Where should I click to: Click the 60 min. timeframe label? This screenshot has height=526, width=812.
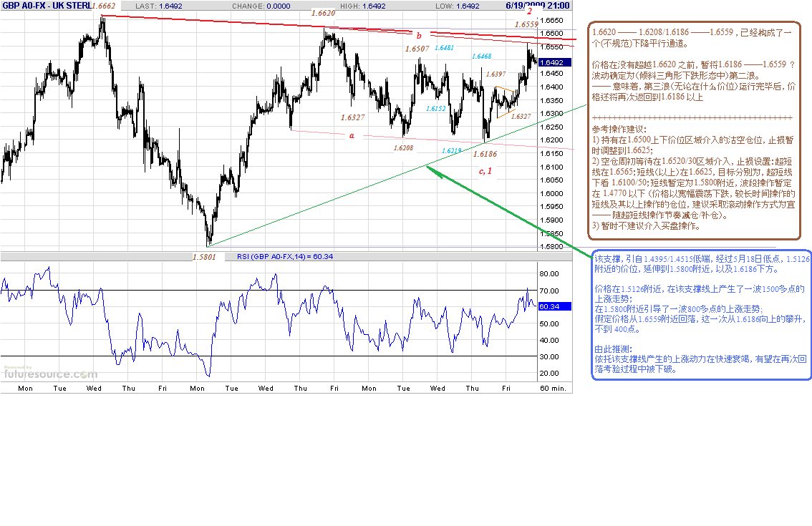[x=553, y=389]
